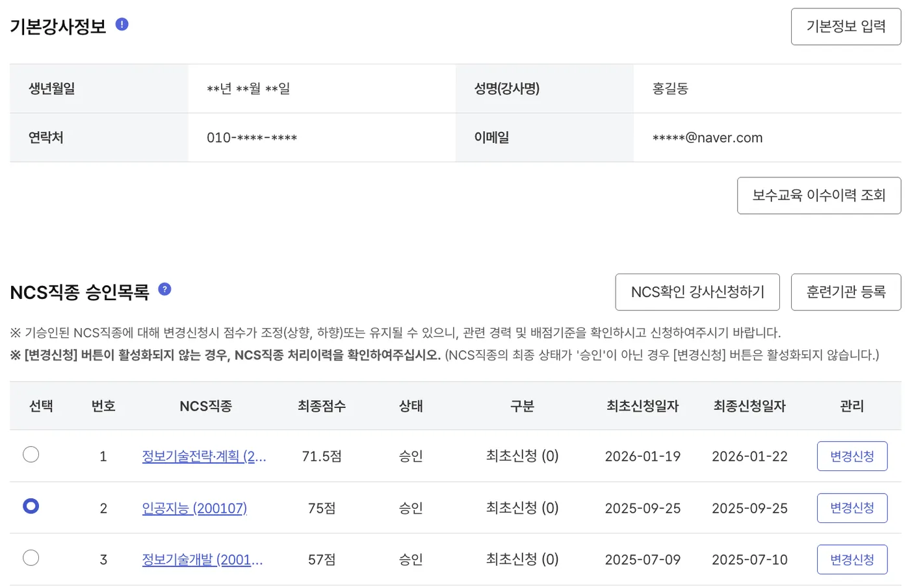Click the 연락처 label
This screenshot has width=910, height=588.
tap(46, 138)
